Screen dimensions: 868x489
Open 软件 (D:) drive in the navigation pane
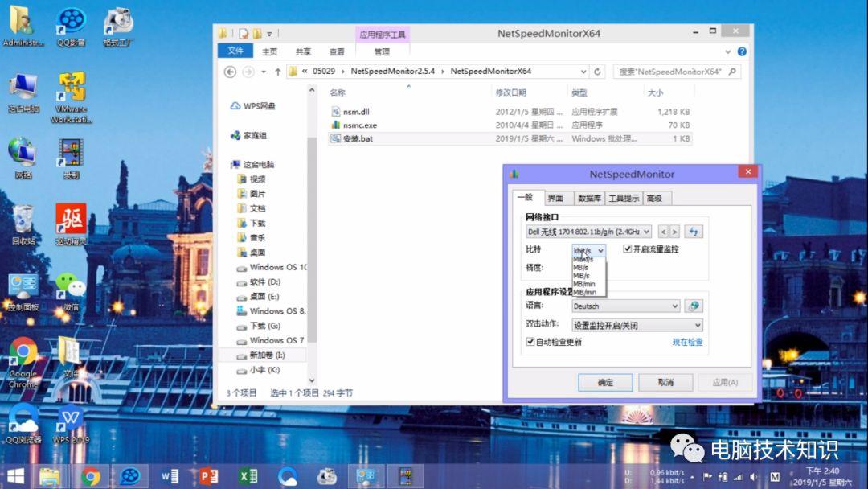[264, 281]
